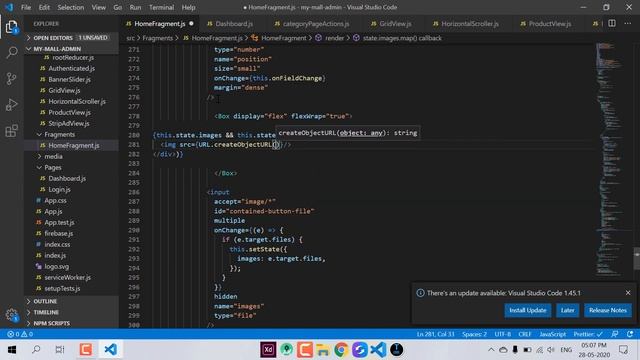
Task: Open File Explorer from the taskbar
Action: 323,349
